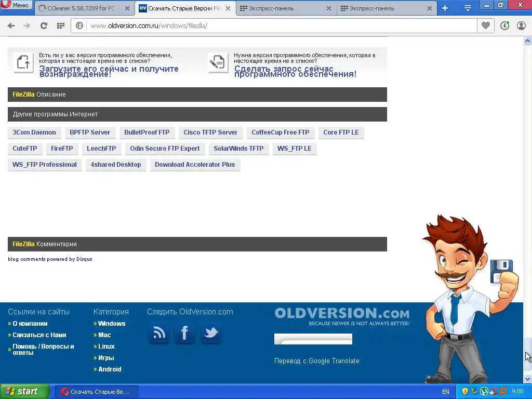The width and height of the screenshot is (532, 399).
Task: Click blog comments powered by Disqus
Action: 50,259
